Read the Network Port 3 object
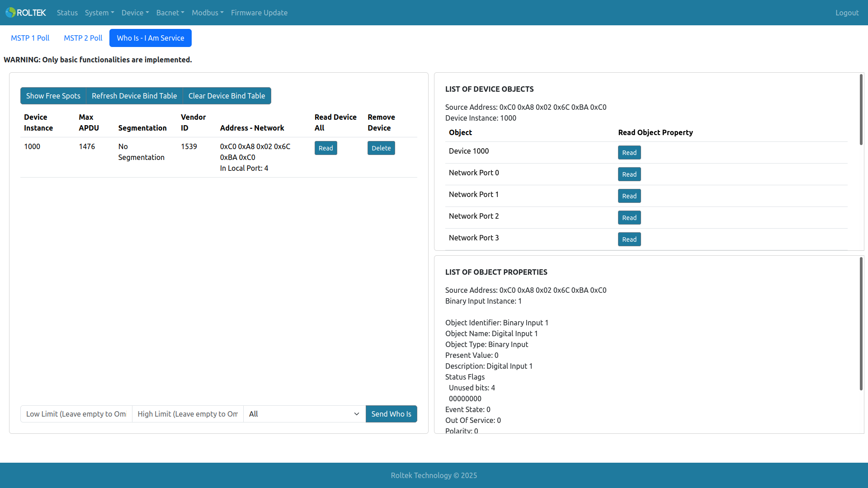 click(629, 239)
